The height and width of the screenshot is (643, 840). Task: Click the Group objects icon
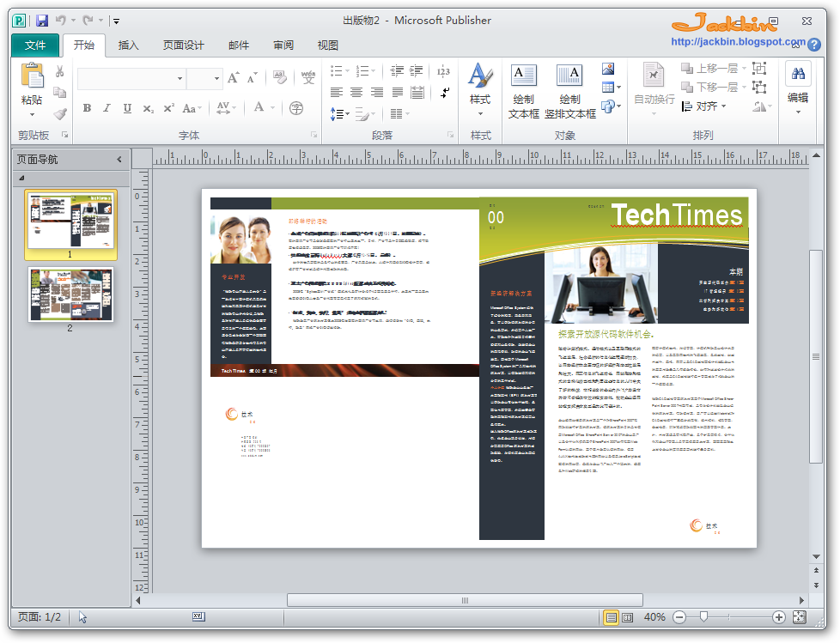(x=759, y=68)
